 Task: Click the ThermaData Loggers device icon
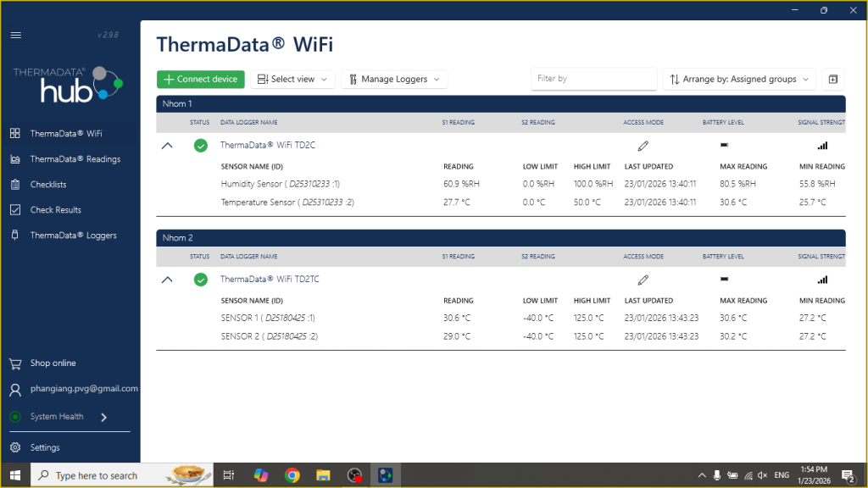15,236
